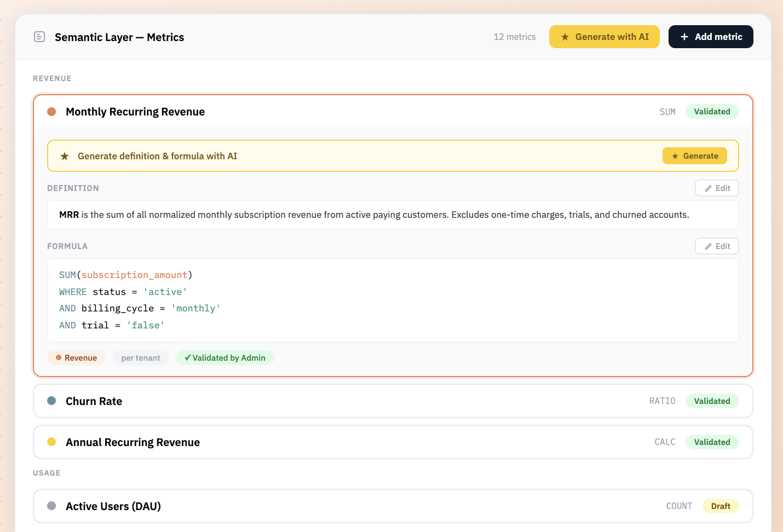Expand the Annual Recurring Revenue metric

(393, 442)
